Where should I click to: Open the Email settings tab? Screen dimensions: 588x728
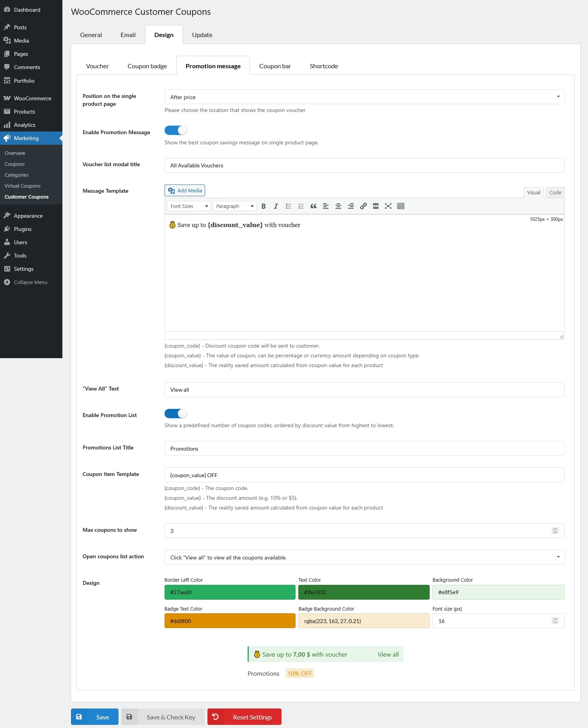[128, 35]
